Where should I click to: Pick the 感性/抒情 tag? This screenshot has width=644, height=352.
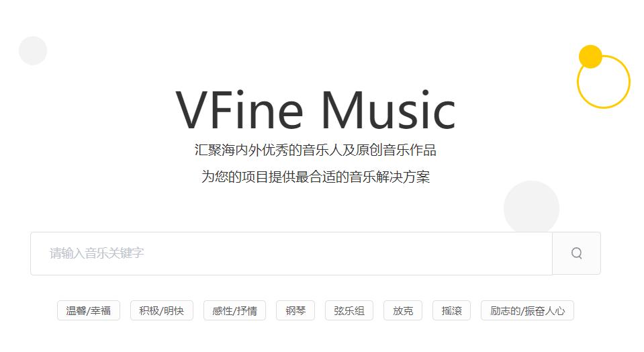(234, 310)
